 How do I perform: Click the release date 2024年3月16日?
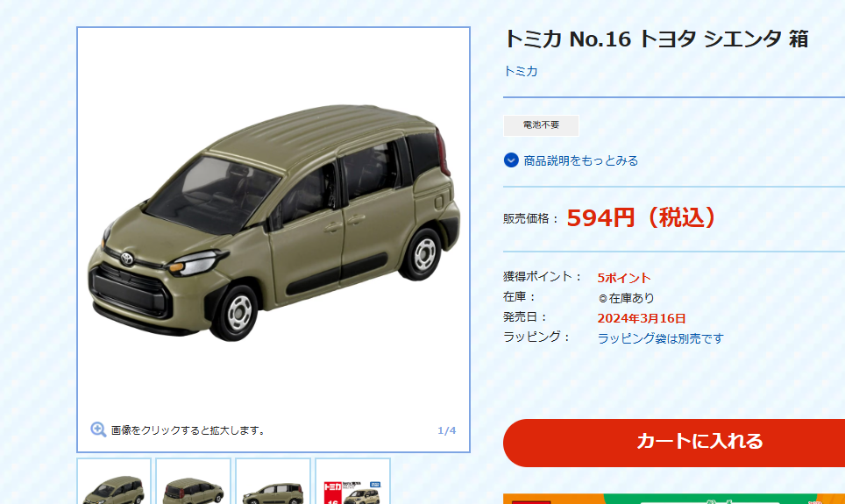click(642, 318)
